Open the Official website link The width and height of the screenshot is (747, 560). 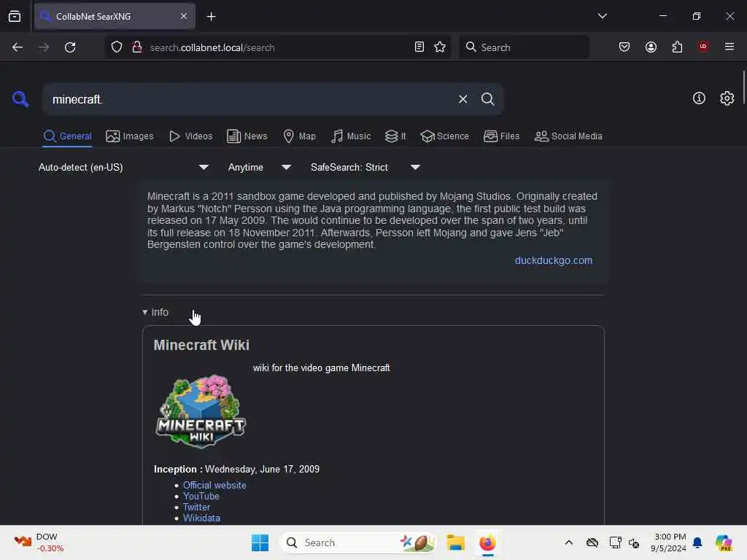point(214,485)
